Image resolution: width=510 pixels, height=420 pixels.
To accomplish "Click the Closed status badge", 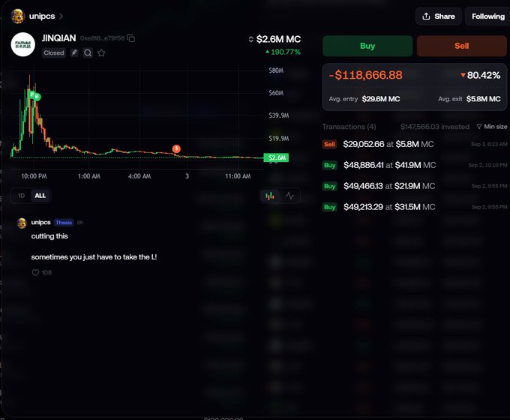I will coord(54,52).
